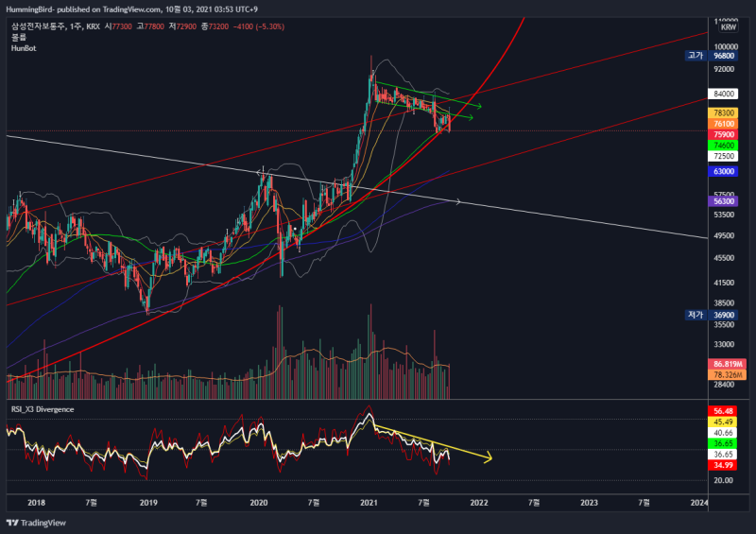Select the RSI_X3 Divergence indicator label
This screenshot has width=756, height=534.
[43, 409]
